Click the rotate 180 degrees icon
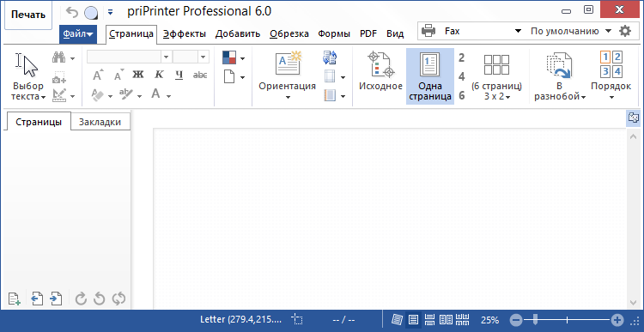 pos(118,299)
